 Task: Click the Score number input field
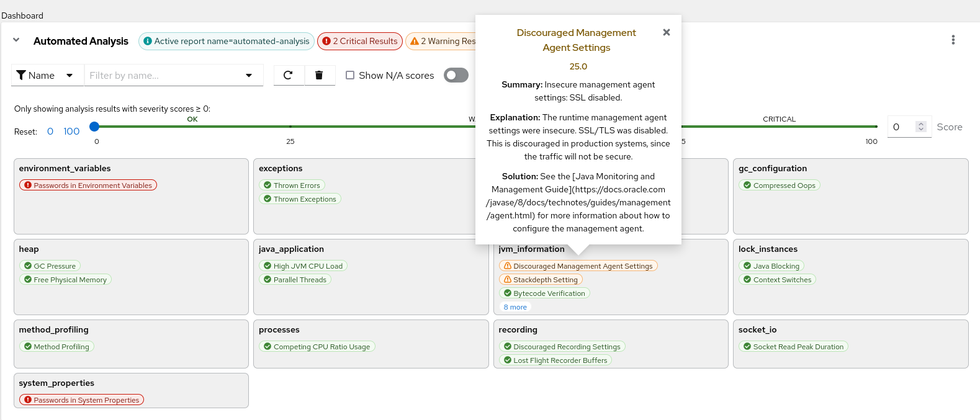[x=903, y=127]
